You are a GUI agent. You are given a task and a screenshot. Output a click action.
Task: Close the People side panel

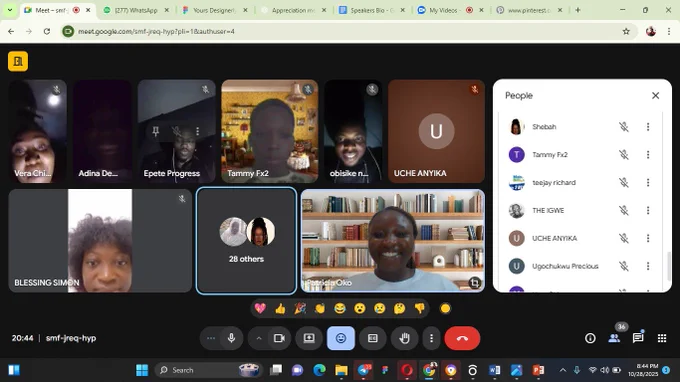655,95
